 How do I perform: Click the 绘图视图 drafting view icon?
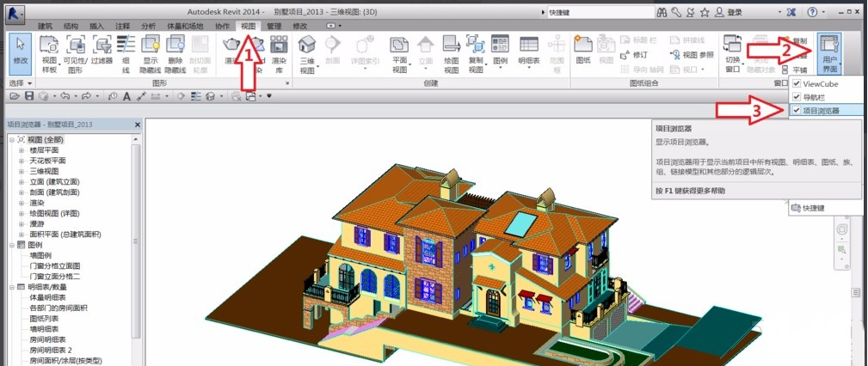(452, 44)
